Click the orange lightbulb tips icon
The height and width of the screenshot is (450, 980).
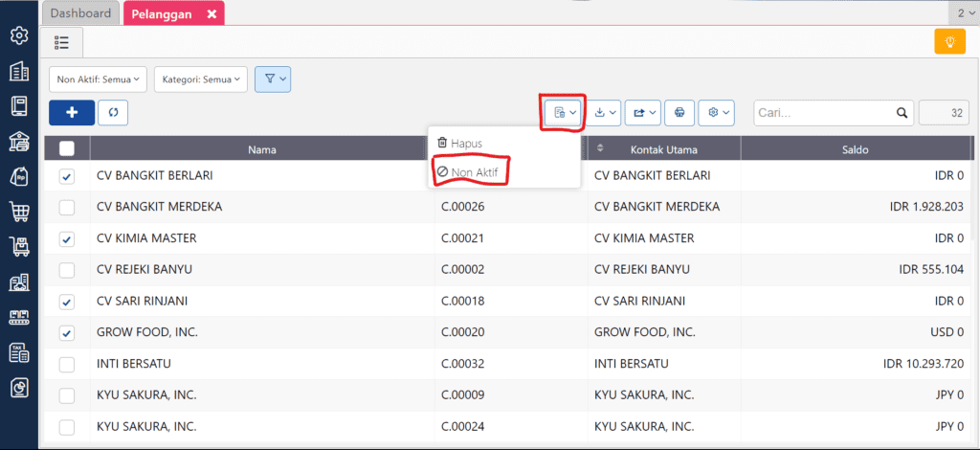[949, 42]
